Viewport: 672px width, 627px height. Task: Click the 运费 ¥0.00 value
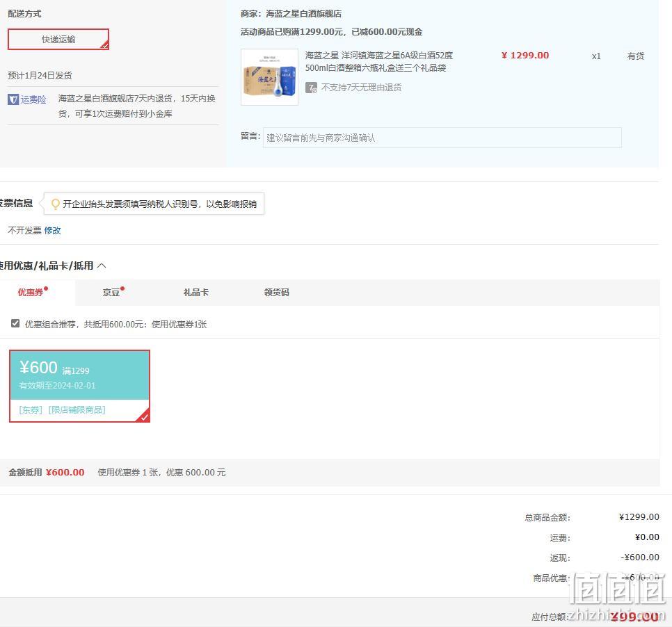(x=647, y=537)
